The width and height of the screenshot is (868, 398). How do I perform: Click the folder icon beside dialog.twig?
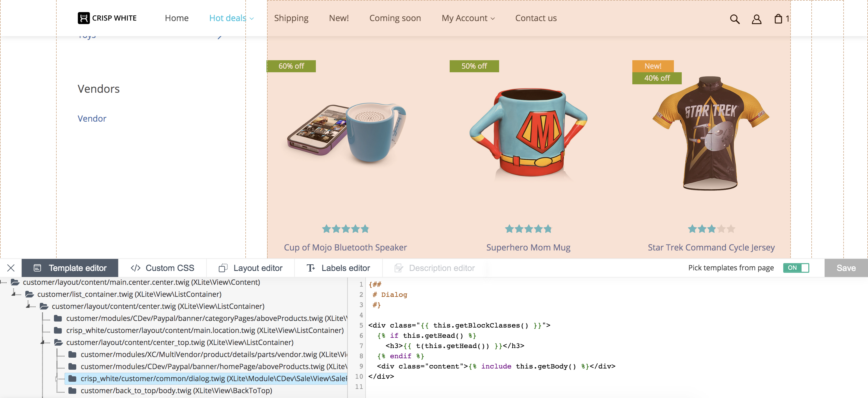click(72, 378)
